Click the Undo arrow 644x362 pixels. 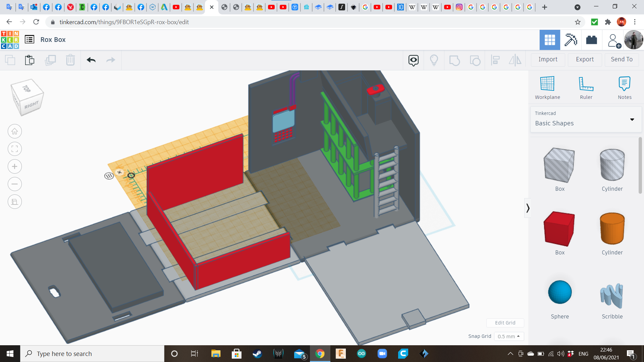[x=91, y=60]
